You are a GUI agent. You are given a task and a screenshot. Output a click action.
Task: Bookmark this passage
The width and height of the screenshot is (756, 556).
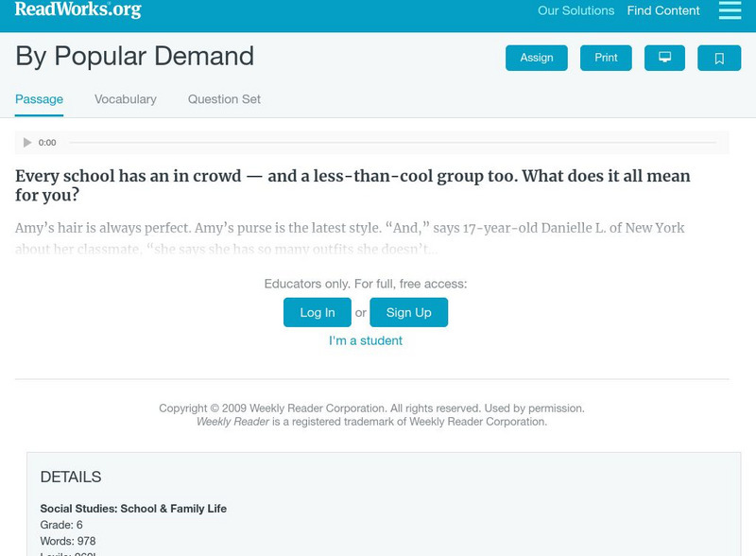click(x=720, y=57)
